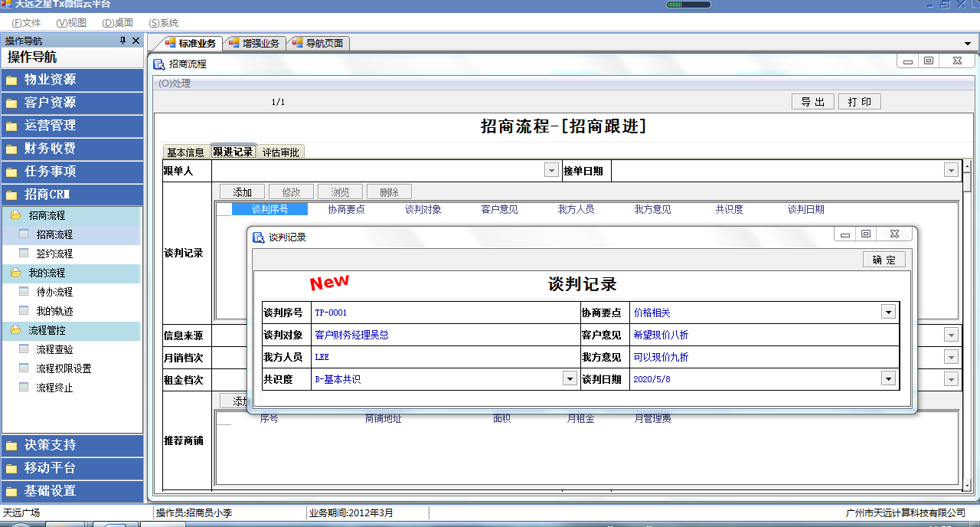The width and height of the screenshot is (980, 527).
Task: Open the 桌面 menu
Action: coord(117,23)
